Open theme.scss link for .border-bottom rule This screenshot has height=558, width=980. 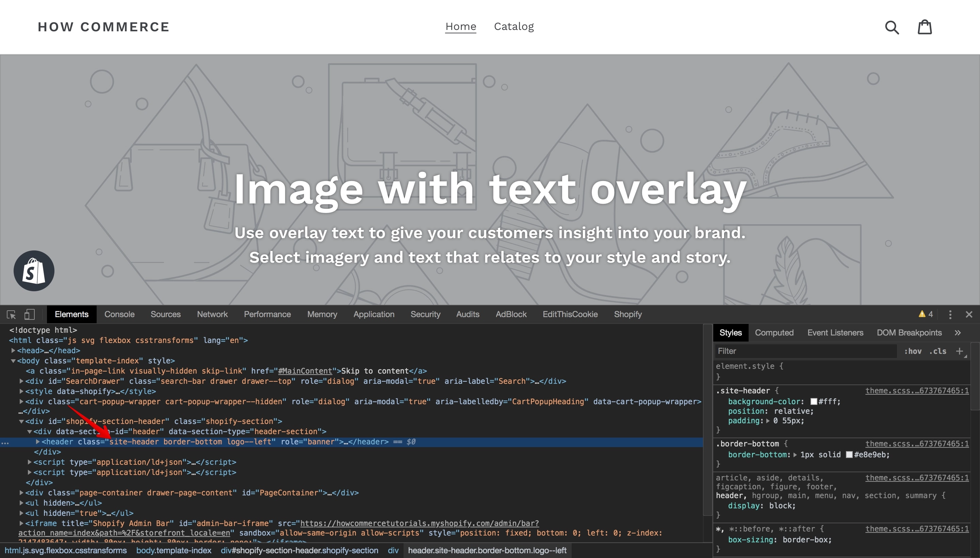917,444
